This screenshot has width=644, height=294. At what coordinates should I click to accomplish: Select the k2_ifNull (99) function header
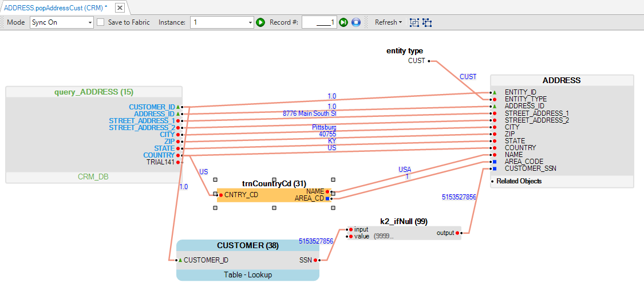click(403, 221)
